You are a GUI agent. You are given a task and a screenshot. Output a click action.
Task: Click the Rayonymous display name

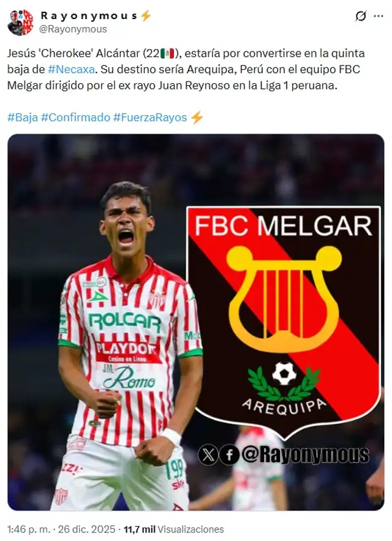click(89, 15)
